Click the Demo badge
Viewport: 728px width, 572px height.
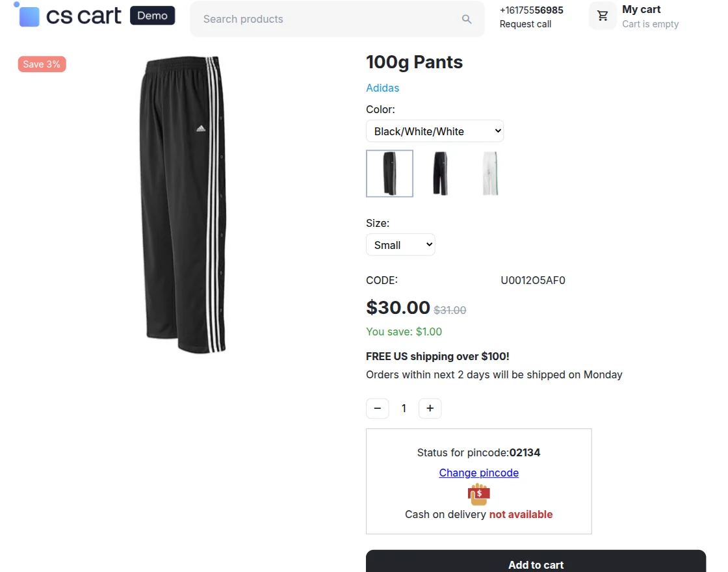pos(152,16)
